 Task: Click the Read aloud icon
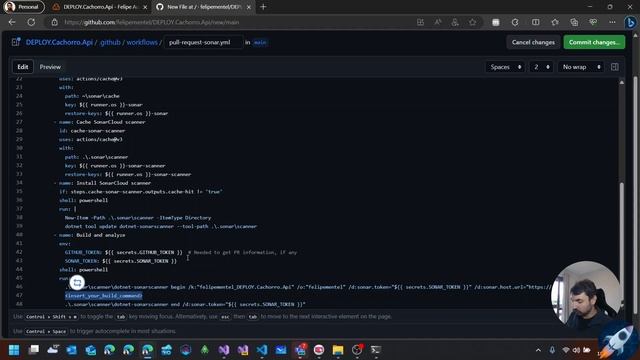(438, 22)
